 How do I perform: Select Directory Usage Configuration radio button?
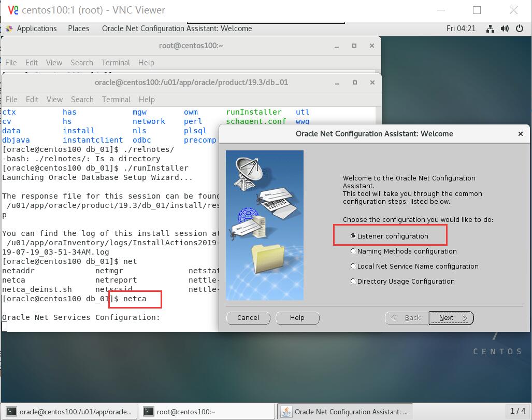click(353, 281)
